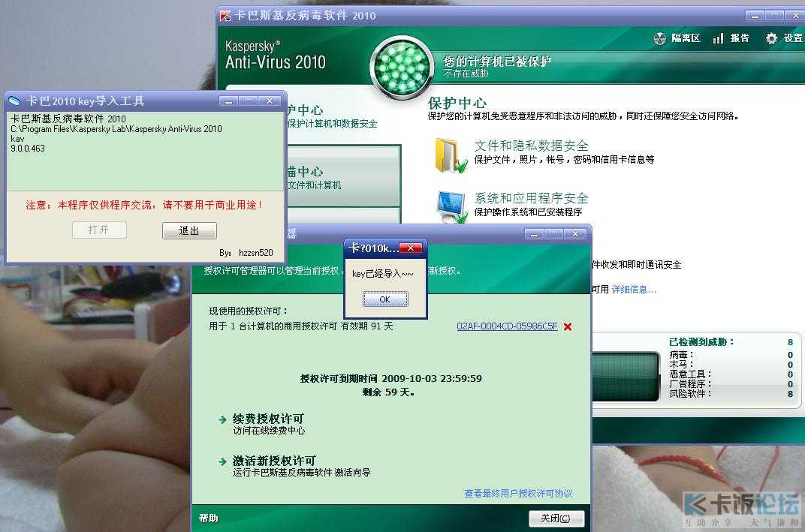Click the 'key已经导入~~' message text
805x532 pixels.
[x=382, y=274]
